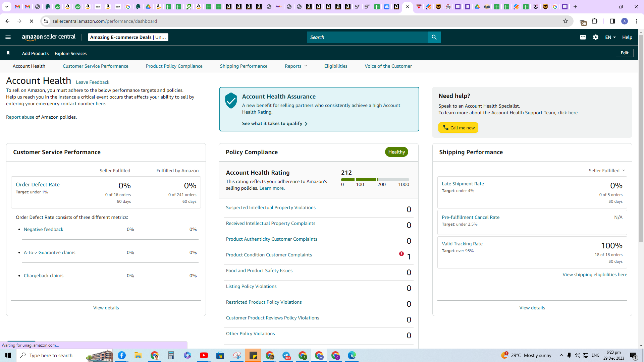Show hidden system tray icons

561,355
